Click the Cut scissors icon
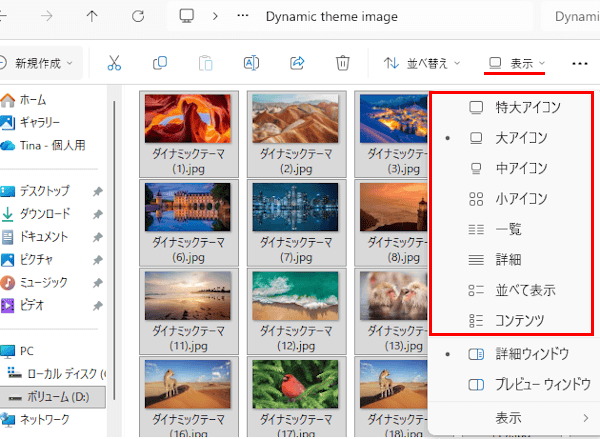 click(x=114, y=63)
